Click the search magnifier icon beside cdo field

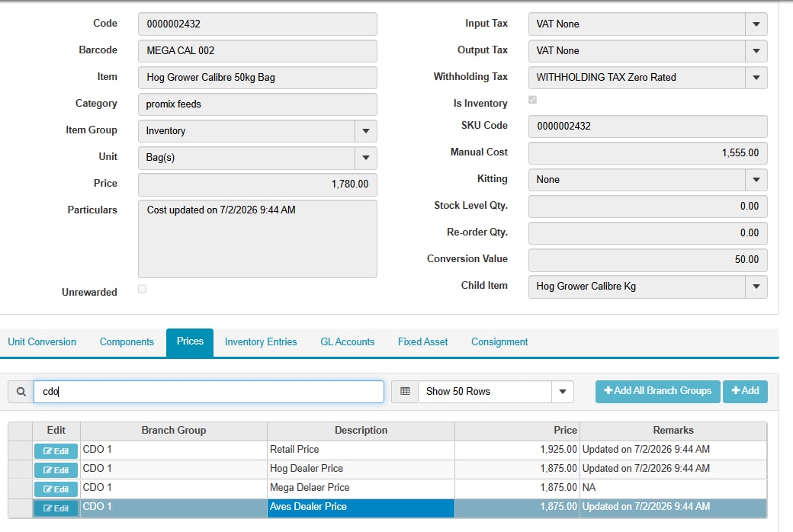(21, 392)
